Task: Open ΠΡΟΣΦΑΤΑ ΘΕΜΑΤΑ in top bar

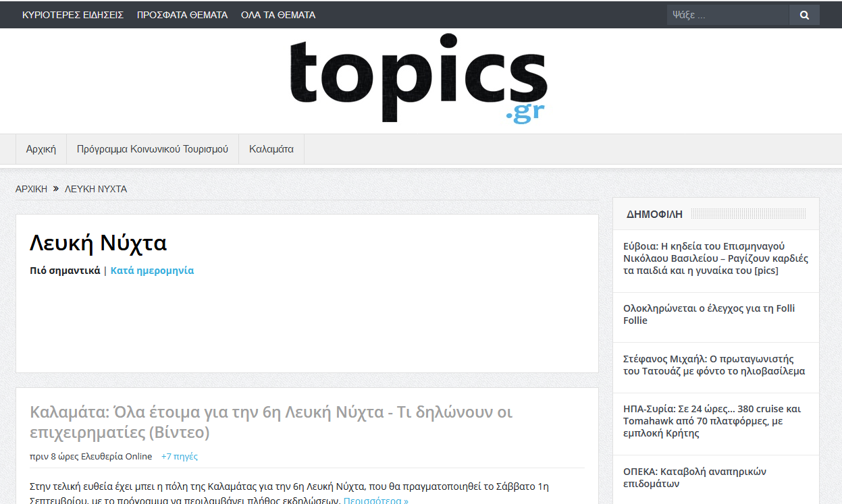Action: (182, 15)
